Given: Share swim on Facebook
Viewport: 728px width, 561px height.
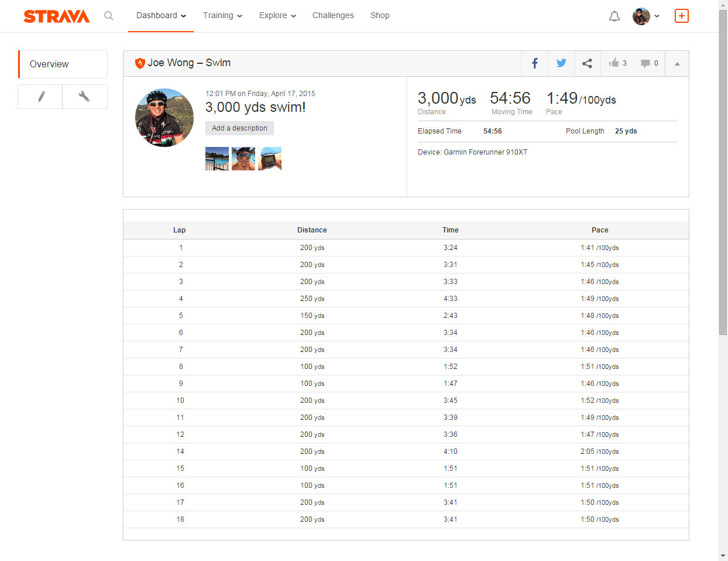Looking at the screenshot, I should 535,63.
